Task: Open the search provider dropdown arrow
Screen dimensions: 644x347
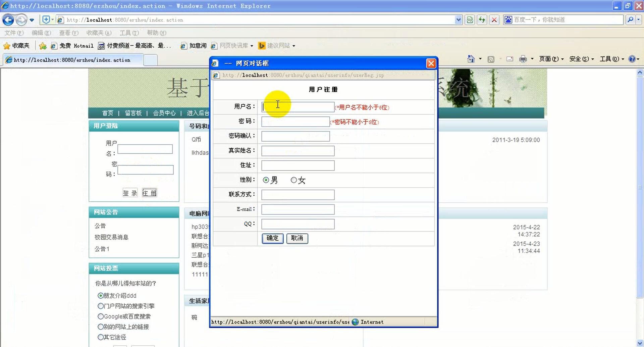Action: pos(639,20)
